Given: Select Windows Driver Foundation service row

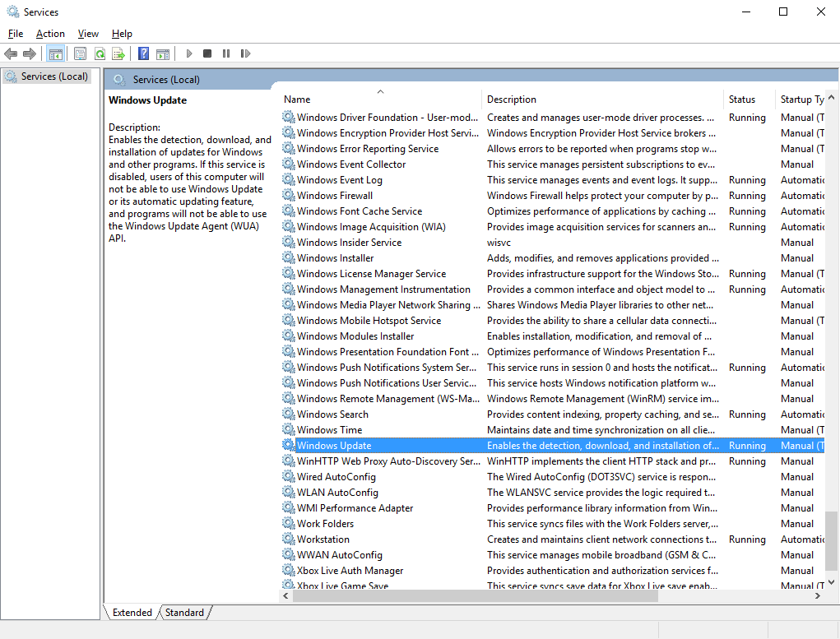Looking at the screenshot, I should pyautogui.click(x=552, y=118).
